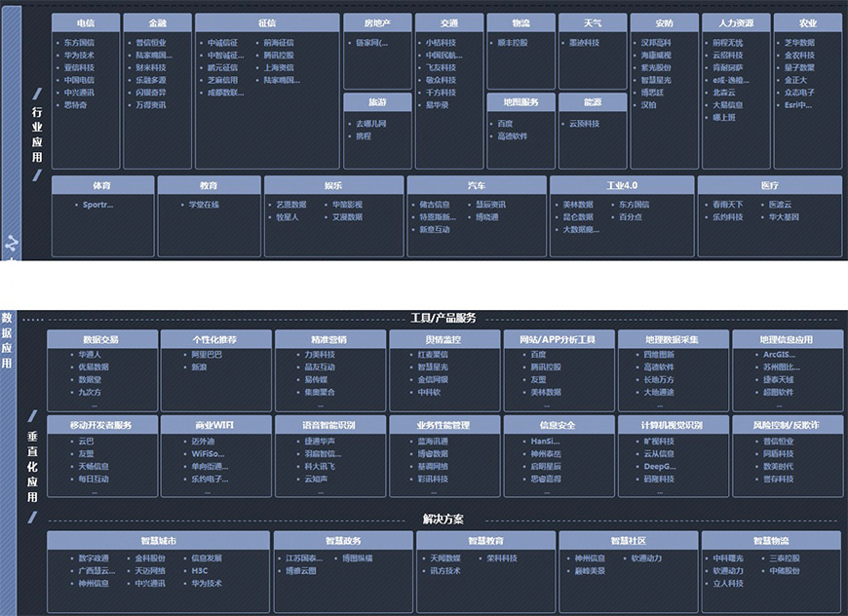Viewport: 848px width, 616px height.
Task: Show more entries under 计算机视觉识别
Action: point(672,491)
